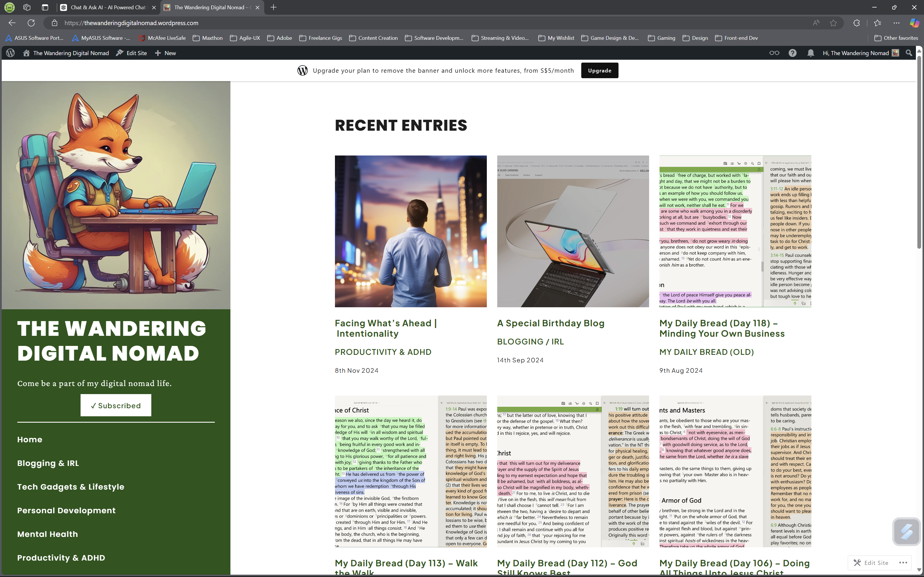Click the Read aloud icon in address bar

pos(816,23)
